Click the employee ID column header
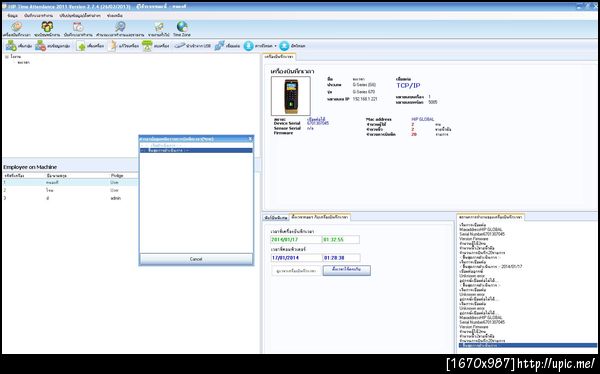Screen dimensions: 600x374 (14, 175)
